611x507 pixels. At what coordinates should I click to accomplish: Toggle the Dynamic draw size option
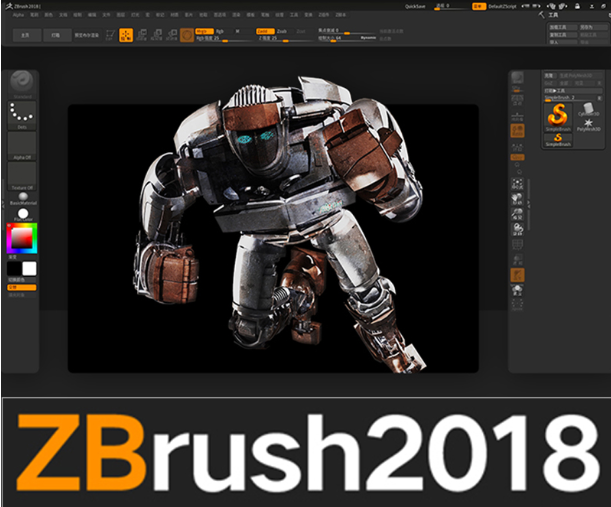368,38
